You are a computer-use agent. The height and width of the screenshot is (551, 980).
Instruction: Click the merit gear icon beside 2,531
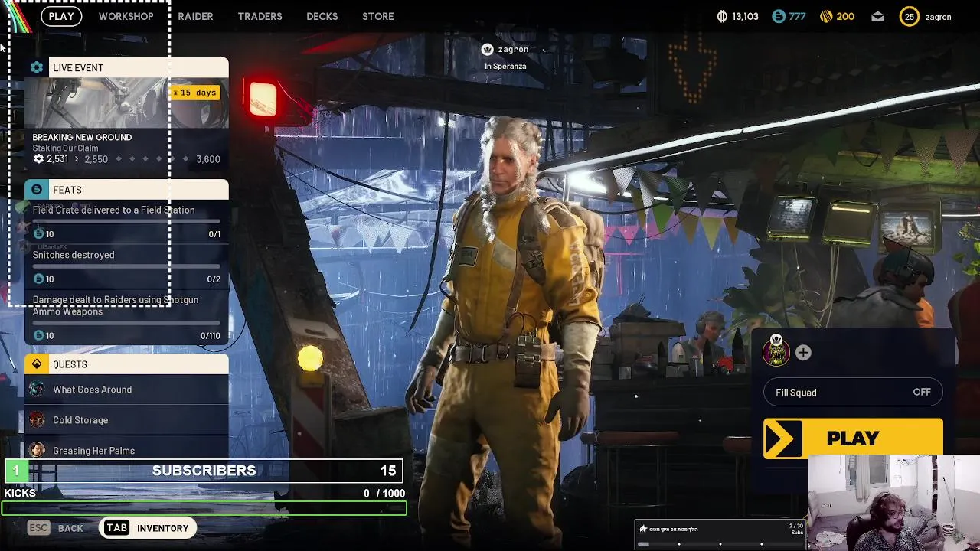38,159
